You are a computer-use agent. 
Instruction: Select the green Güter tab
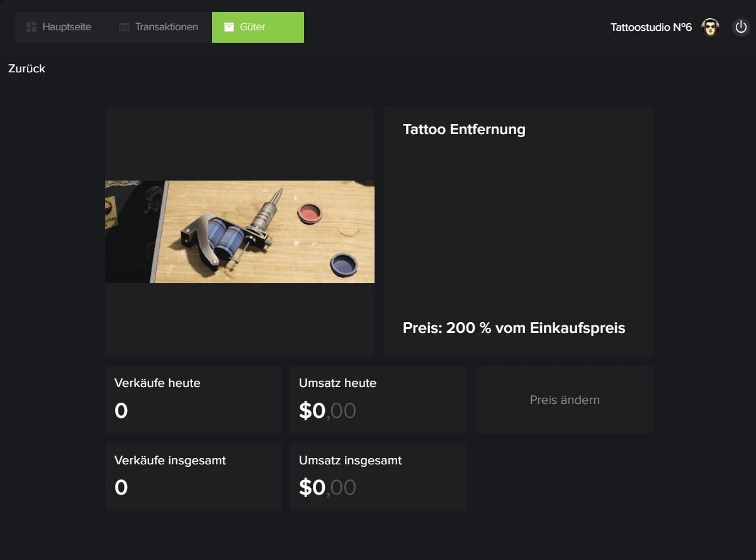(257, 27)
